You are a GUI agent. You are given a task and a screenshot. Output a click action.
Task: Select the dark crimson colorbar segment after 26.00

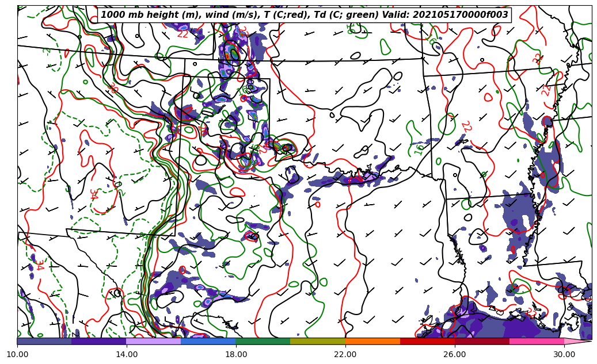(482, 341)
